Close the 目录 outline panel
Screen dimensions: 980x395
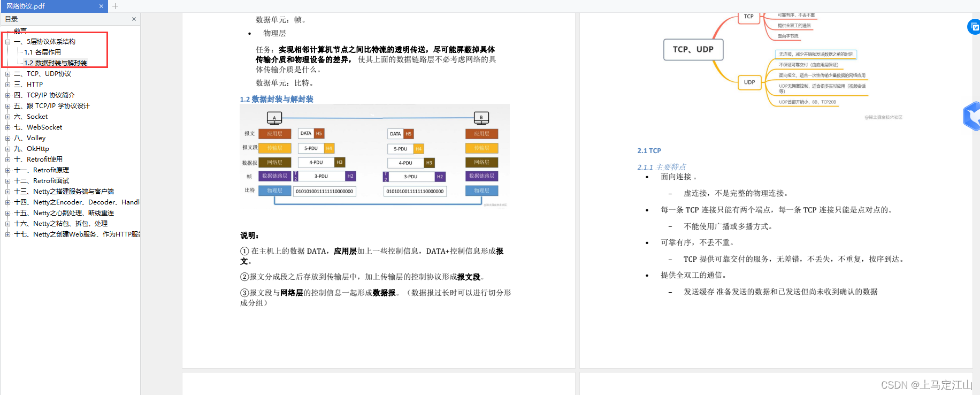[x=134, y=19]
